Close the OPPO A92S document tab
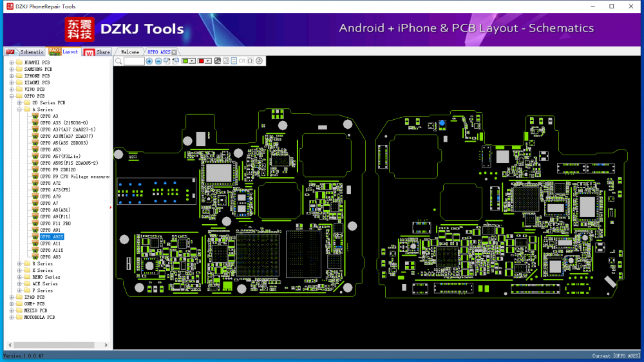 click(x=174, y=52)
